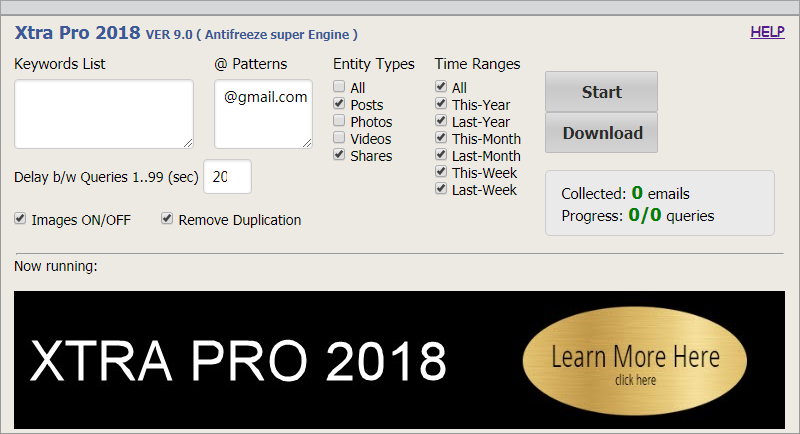The image size is (800, 434).
Task: Focus the Keywords List text area
Action: pyautogui.click(x=104, y=114)
